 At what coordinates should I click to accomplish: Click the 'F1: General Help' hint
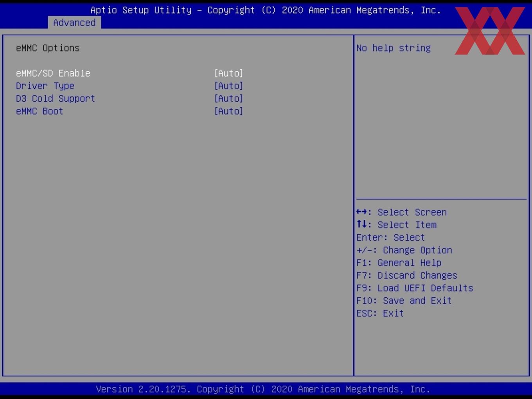[399, 263]
